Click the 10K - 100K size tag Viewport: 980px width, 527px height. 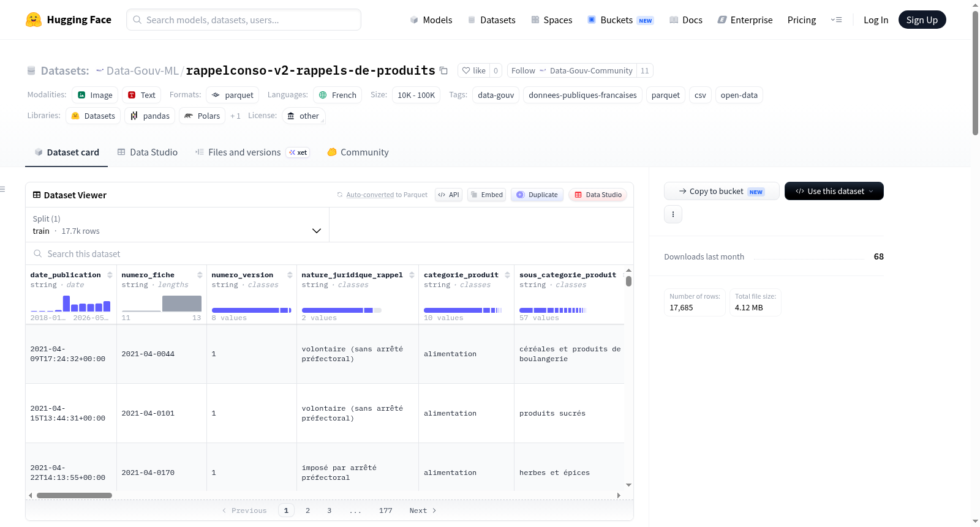416,95
